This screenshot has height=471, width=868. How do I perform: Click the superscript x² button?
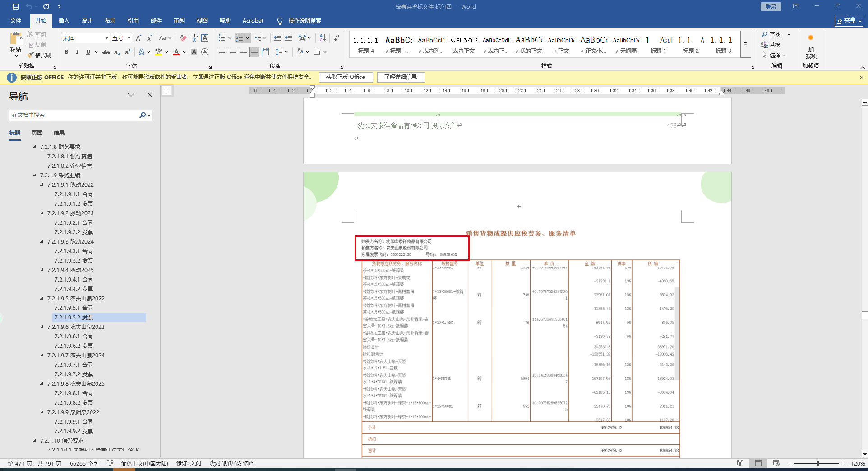click(128, 52)
